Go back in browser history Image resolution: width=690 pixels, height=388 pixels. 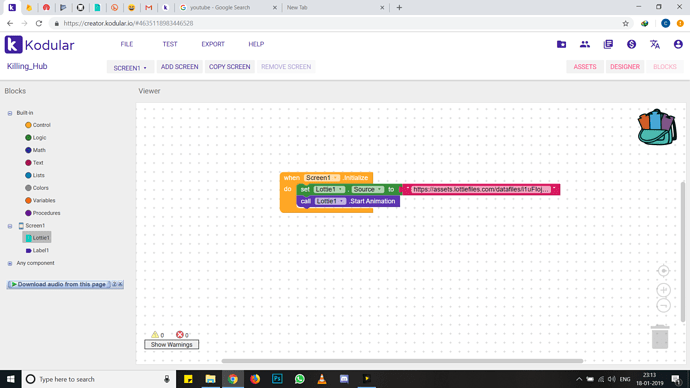point(10,23)
